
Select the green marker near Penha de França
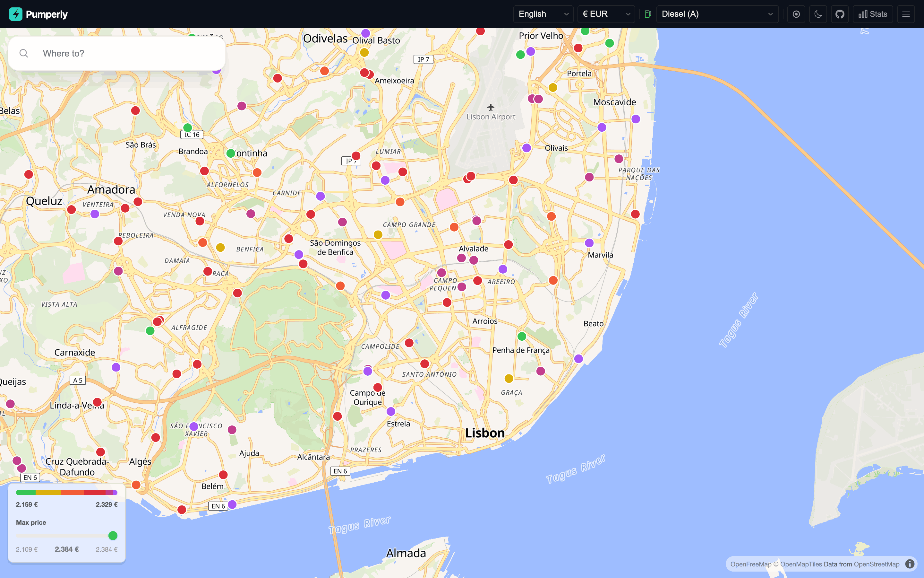point(522,337)
